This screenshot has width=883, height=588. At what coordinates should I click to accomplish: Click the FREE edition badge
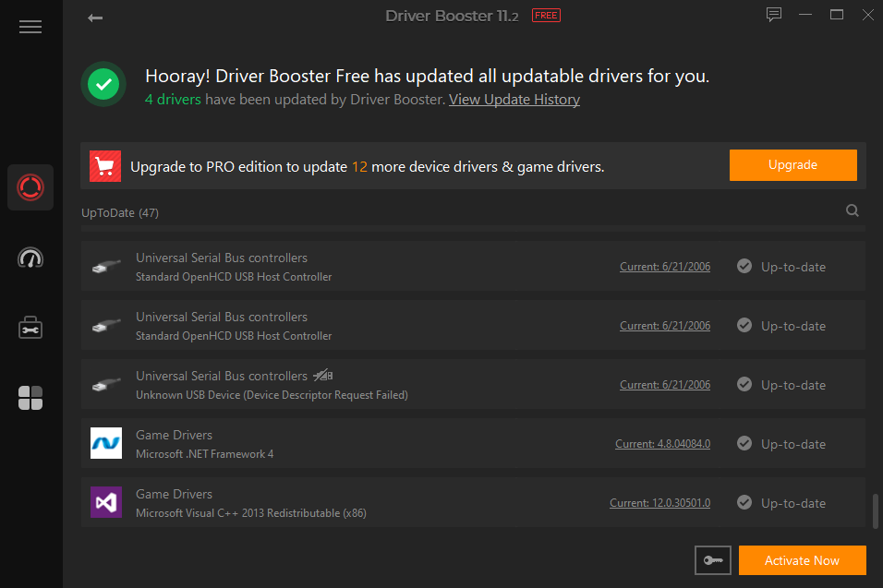[546, 15]
